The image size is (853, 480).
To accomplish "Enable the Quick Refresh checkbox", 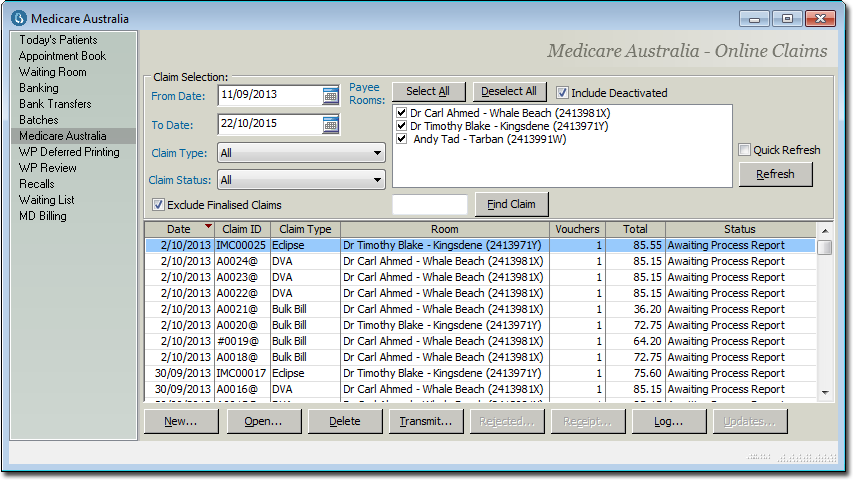I will pos(744,150).
